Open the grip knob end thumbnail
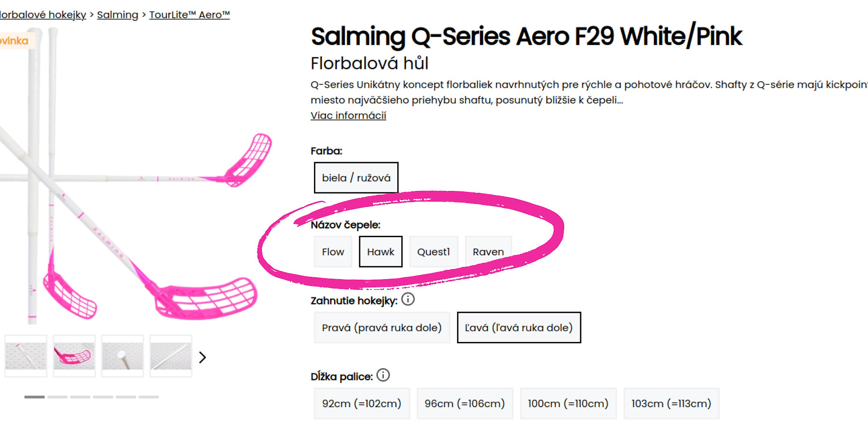The width and height of the screenshot is (868, 434). [122, 356]
